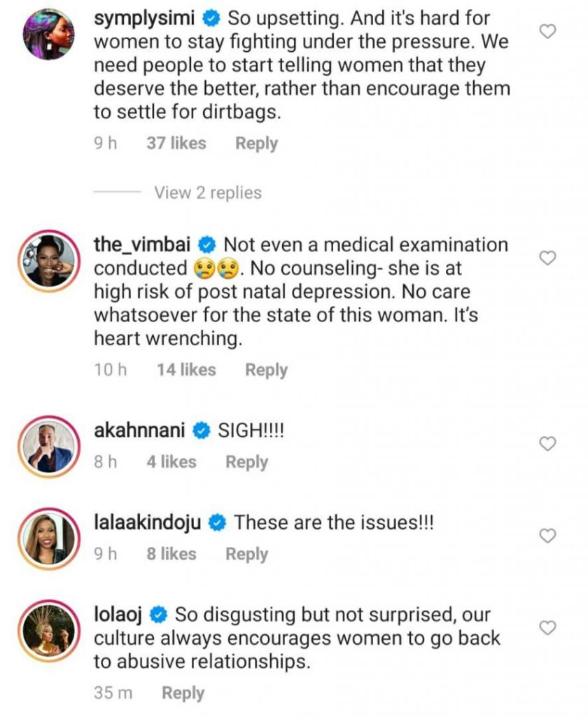Reply to lalaakindoju's comment

click(246, 555)
